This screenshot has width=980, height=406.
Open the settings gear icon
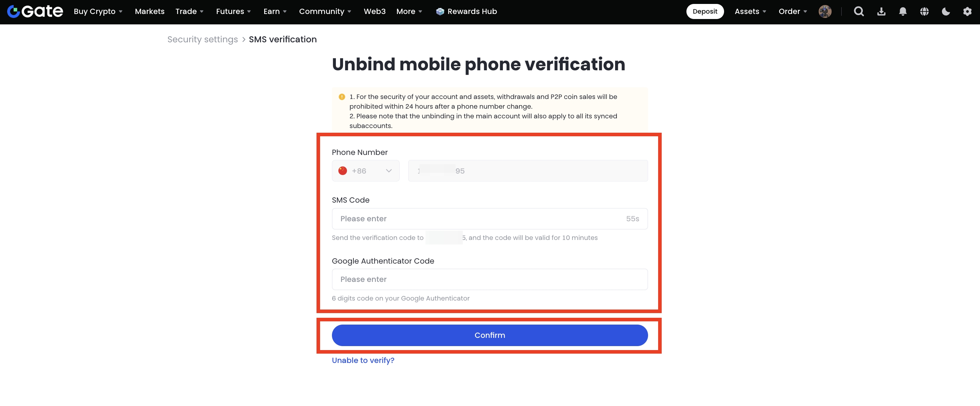pyautogui.click(x=967, y=11)
